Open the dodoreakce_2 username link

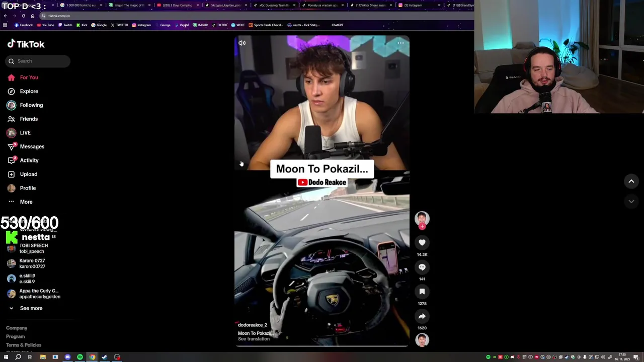253,325
